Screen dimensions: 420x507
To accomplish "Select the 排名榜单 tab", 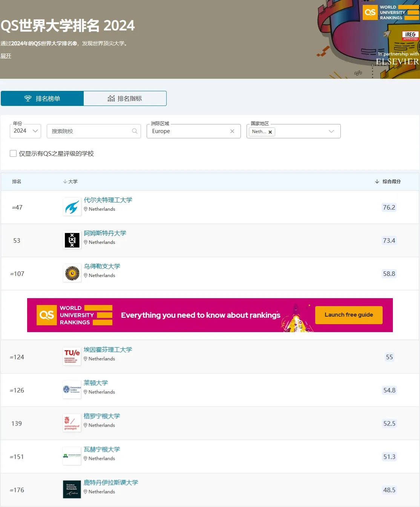I will [42, 98].
